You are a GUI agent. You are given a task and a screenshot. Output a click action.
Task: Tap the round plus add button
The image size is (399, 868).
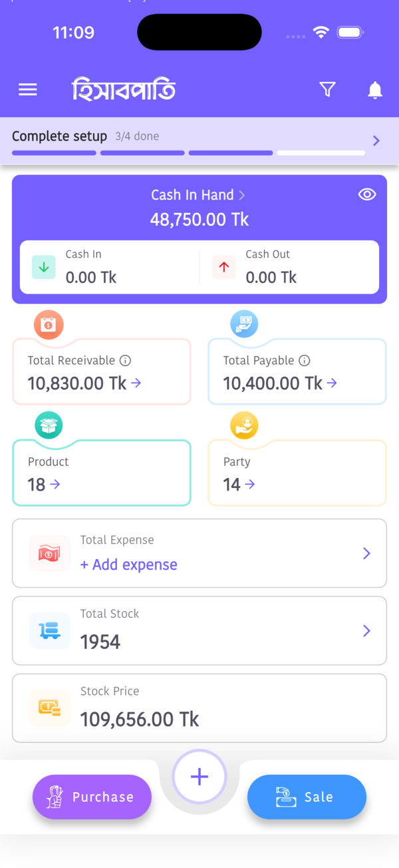pyautogui.click(x=199, y=777)
